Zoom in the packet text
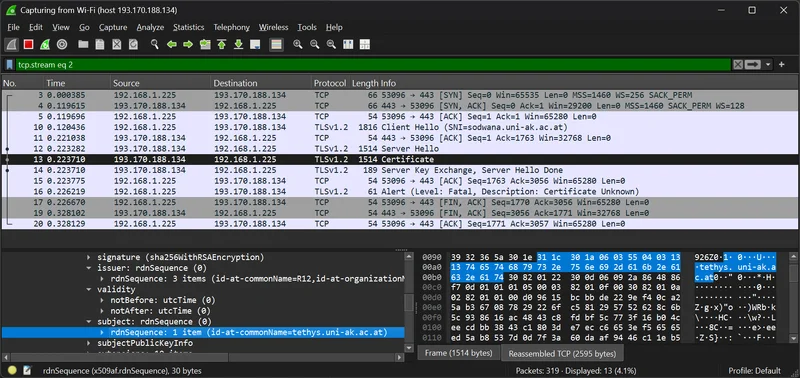Image resolution: width=800 pixels, height=378 pixels. (298, 45)
